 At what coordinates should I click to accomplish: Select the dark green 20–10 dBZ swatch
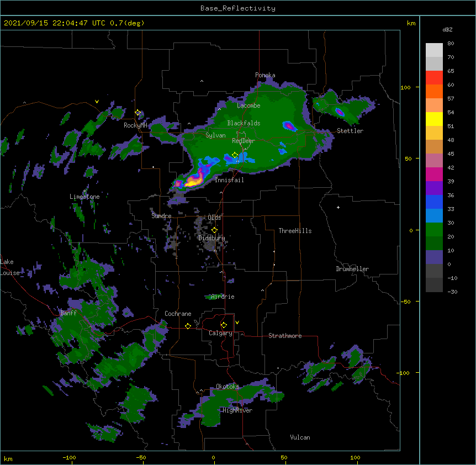tap(434, 244)
